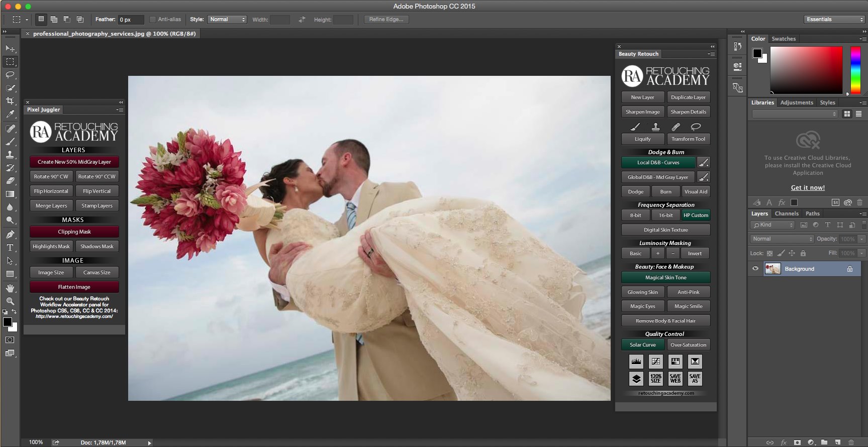Screen dimensions: 868x447
Task: Hide the Background layer eye icon
Action: point(755,269)
